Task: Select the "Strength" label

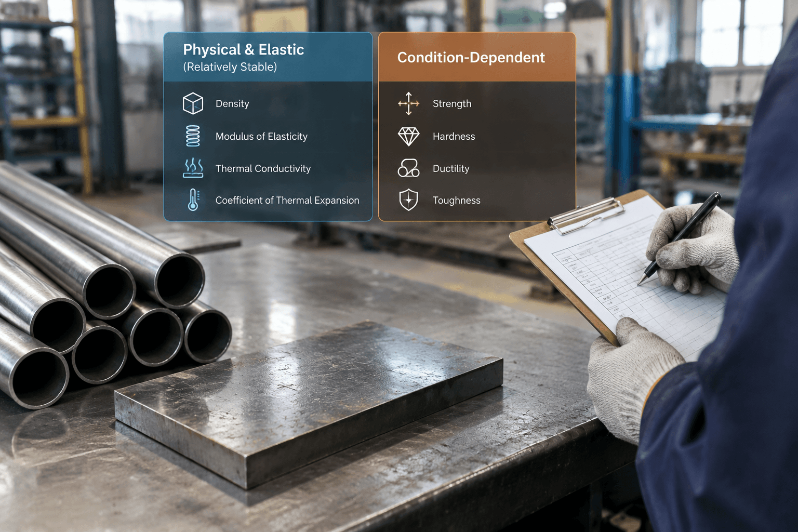Action: pyautogui.click(x=452, y=104)
